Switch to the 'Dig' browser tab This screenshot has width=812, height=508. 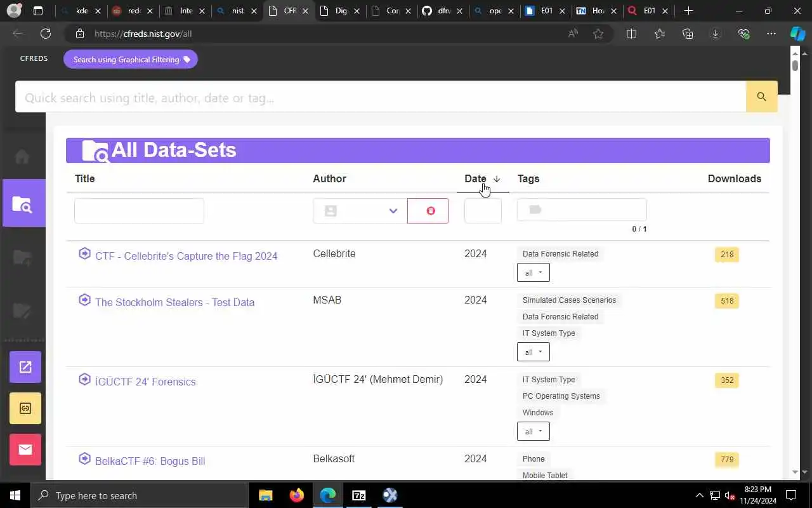pyautogui.click(x=341, y=11)
